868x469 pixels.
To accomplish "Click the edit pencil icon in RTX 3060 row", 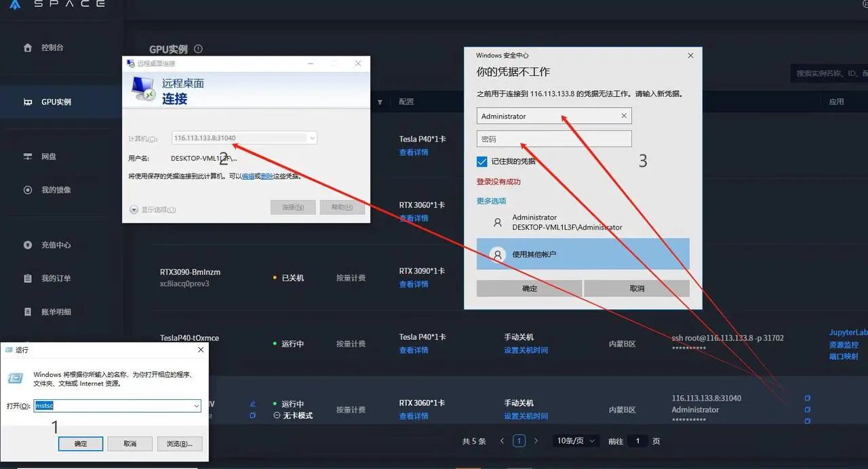I will pos(253,403).
